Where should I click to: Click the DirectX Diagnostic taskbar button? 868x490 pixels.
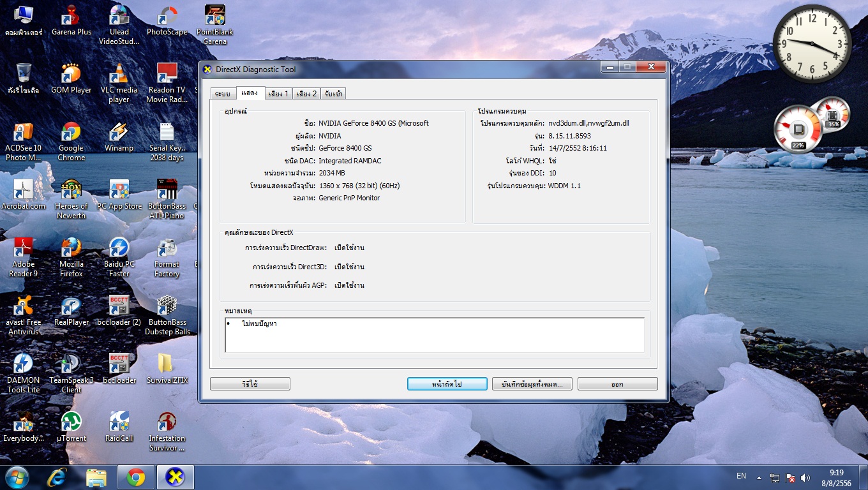pyautogui.click(x=176, y=477)
